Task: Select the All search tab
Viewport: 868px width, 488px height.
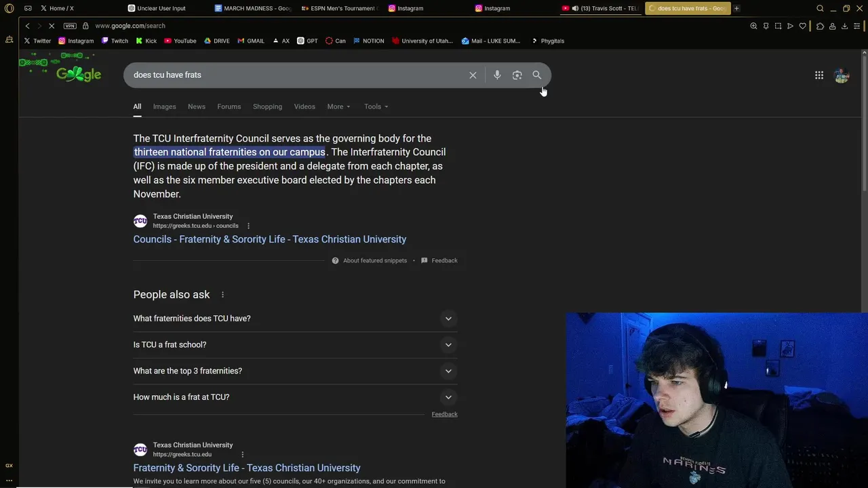Action: [x=137, y=106]
